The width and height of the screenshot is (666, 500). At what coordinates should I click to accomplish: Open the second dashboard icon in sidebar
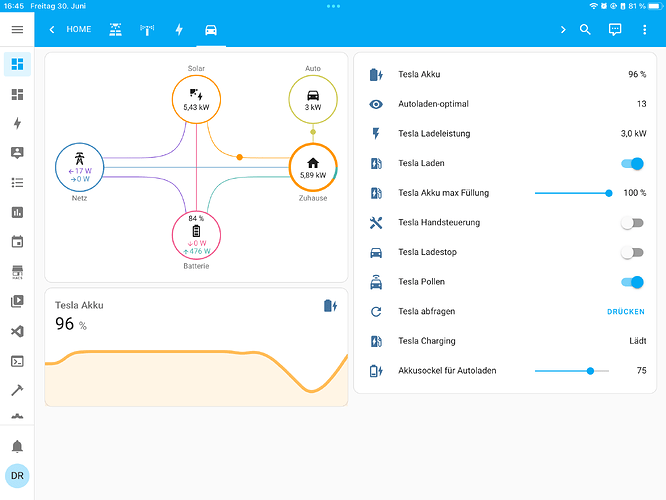(x=17, y=94)
